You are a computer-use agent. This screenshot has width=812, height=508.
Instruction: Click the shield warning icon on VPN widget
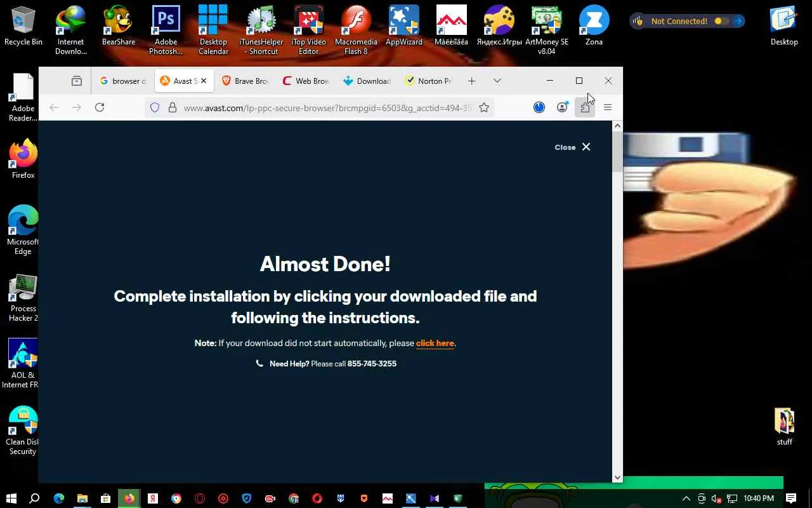(x=638, y=21)
